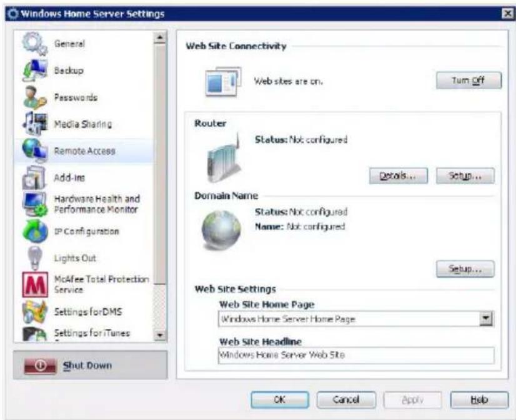The image size is (516, 420).
Task: Click the Settings for iTunes icon
Action: coord(35,334)
